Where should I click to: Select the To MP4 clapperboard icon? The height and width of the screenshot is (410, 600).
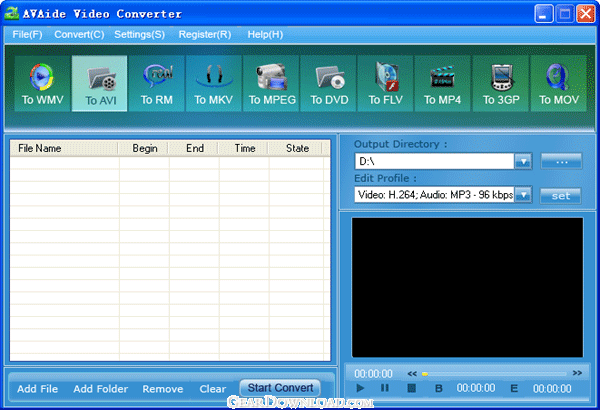click(442, 83)
